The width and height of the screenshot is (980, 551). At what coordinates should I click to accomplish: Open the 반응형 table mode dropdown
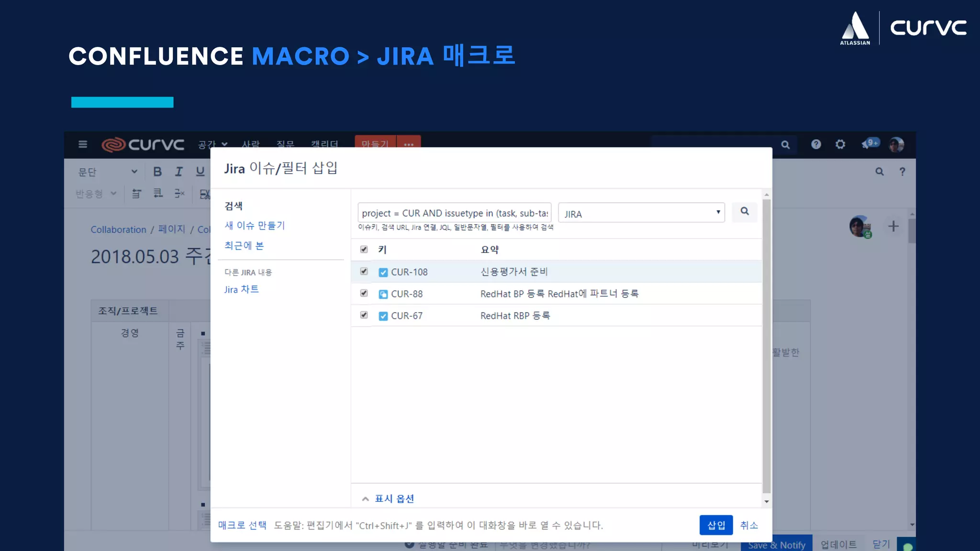tap(96, 194)
